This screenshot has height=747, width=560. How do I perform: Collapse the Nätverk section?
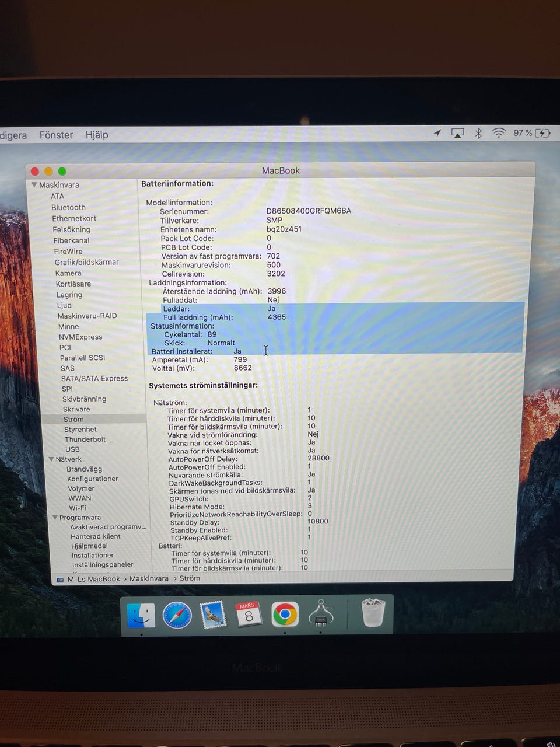[x=51, y=459]
